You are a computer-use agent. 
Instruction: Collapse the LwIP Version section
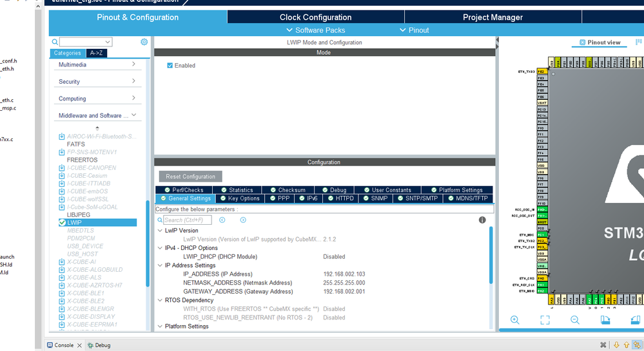point(160,231)
